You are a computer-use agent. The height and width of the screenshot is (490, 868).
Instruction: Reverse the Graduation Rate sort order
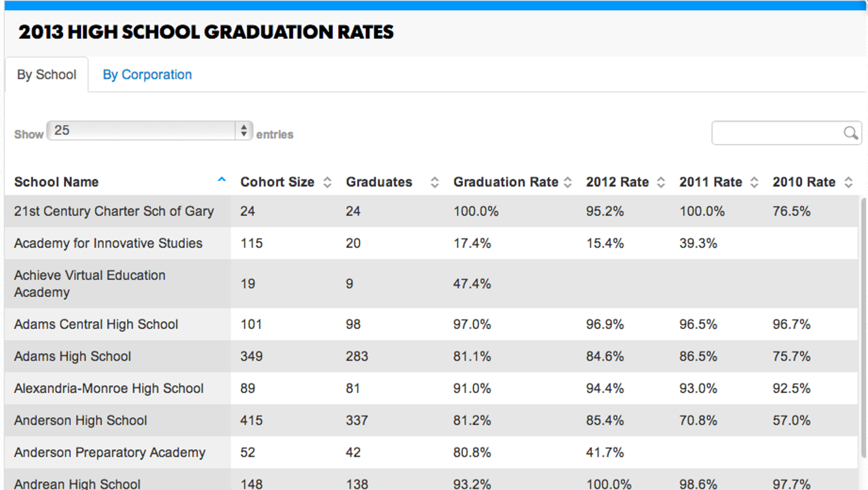coord(568,182)
